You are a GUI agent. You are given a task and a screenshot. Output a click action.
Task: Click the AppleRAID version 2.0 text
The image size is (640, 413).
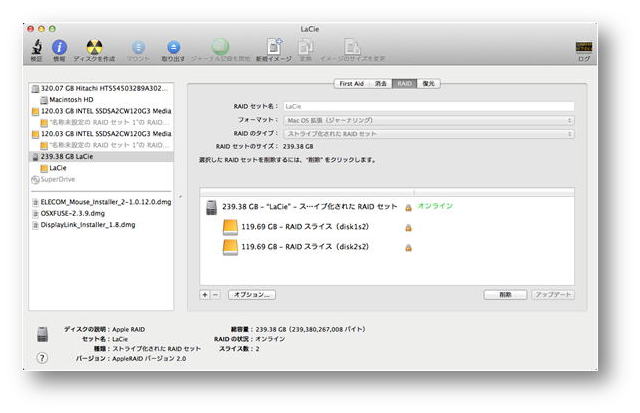[x=149, y=359]
